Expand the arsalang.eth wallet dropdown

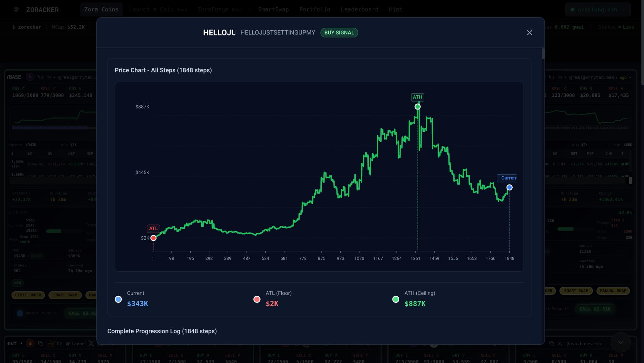[x=597, y=10]
